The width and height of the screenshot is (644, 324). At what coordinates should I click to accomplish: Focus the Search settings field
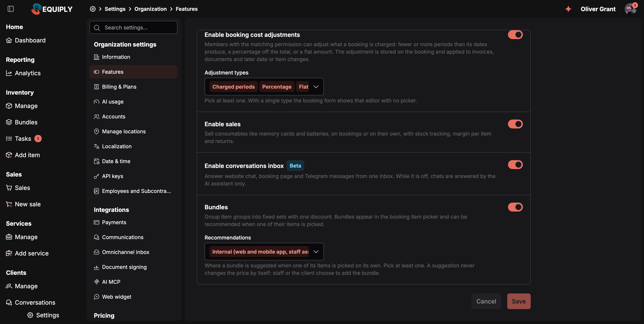coord(133,28)
